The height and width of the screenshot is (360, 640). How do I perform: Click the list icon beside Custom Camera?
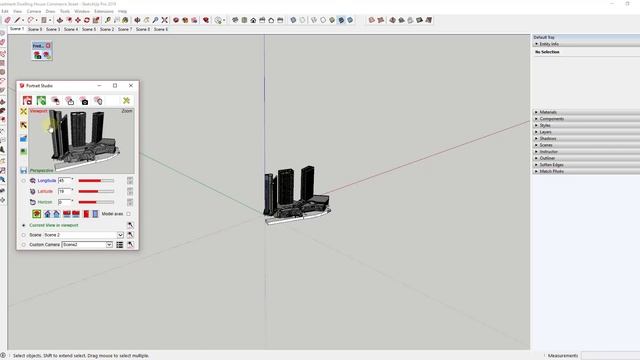(120, 244)
